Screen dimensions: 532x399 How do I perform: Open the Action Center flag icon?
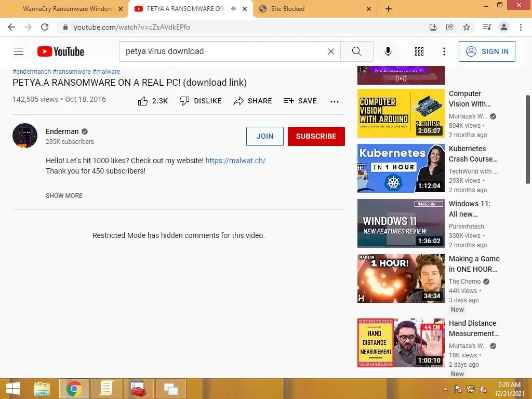[x=458, y=390]
